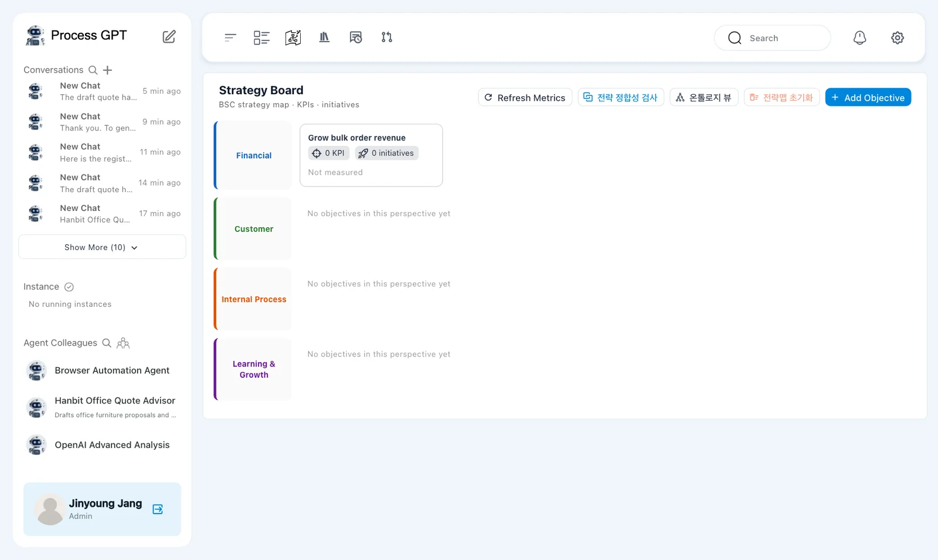
Task: Open New Chat from 14 min ago
Action: coord(102,183)
